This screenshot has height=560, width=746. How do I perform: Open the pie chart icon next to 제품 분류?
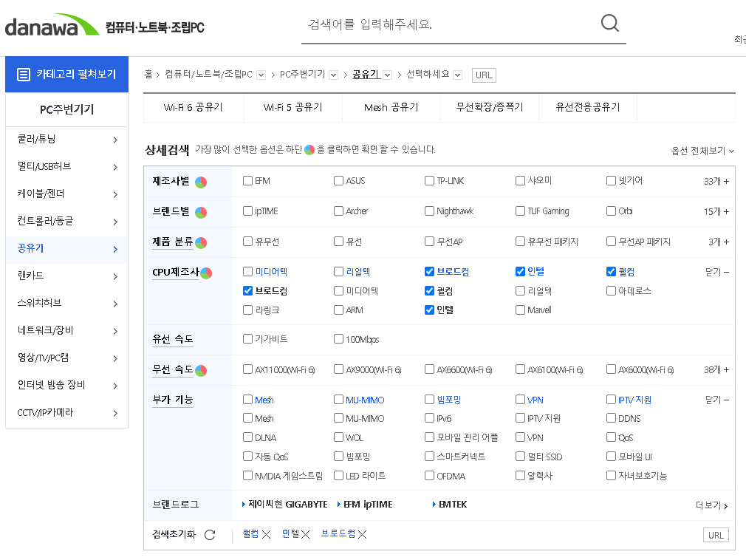[x=201, y=243]
